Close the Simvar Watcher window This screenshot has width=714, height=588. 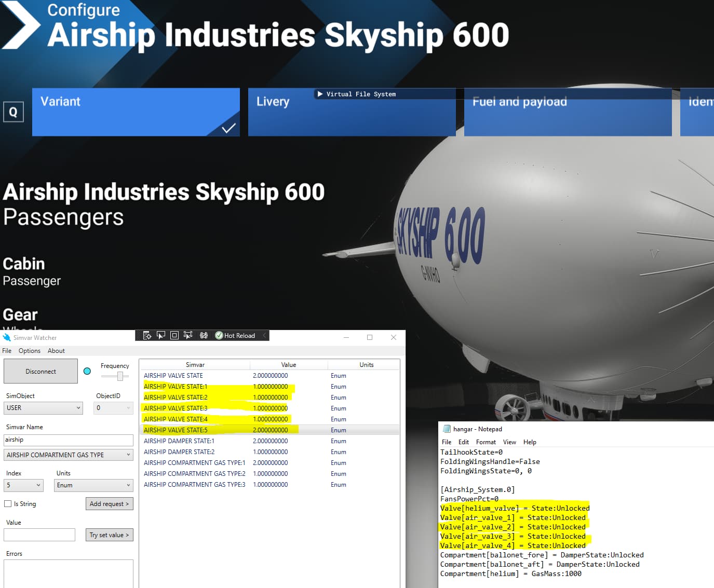coord(394,337)
